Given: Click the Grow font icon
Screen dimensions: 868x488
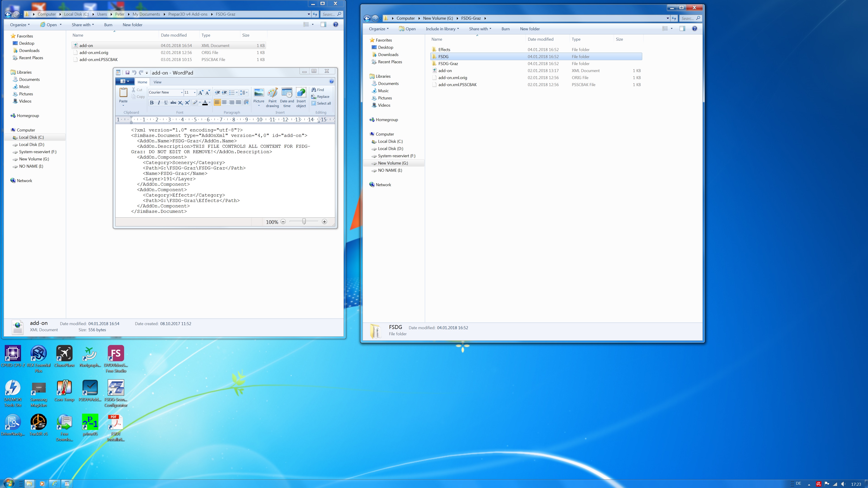Looking at the screenshot, I should [200, 93].
